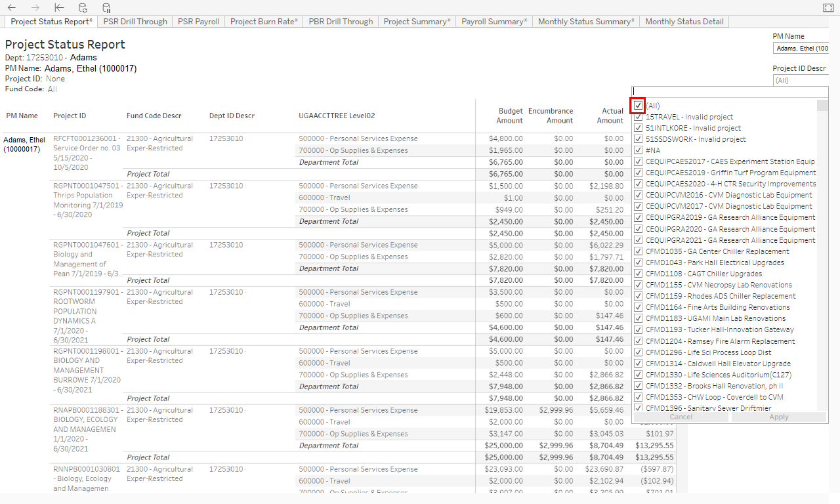Click the Budget Amount column header
The height and width of the screenshot is (504, 840).
click(x=511, y=115)
